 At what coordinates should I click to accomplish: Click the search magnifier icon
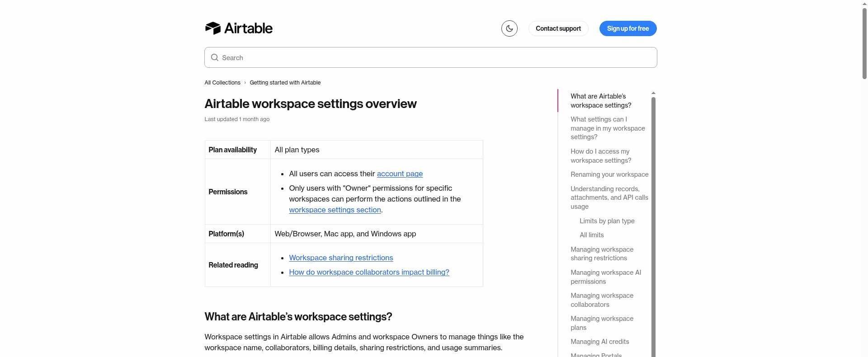tap(215, 57)
